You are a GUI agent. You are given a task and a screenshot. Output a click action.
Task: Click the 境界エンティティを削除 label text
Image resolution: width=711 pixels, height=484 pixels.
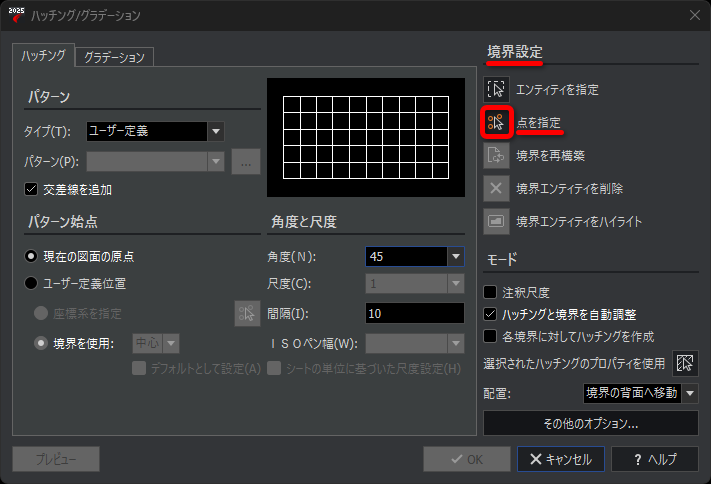click(570, 189)
